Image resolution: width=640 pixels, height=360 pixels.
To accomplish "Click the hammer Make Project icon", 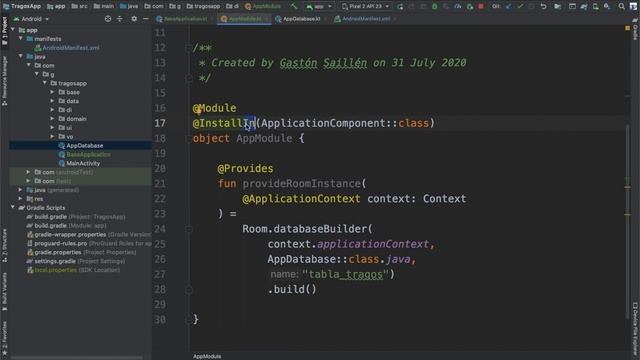I will [294, 6].
